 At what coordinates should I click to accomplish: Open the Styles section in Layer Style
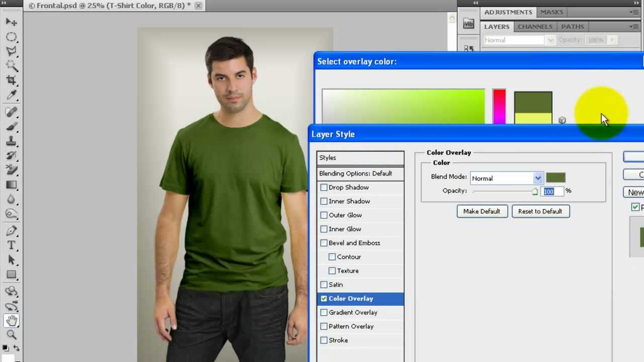360,158
